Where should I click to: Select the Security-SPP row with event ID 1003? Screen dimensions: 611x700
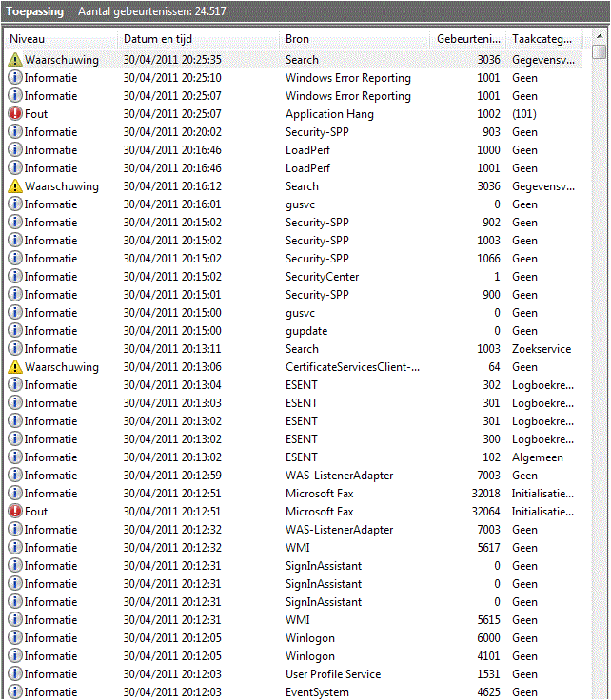pos(293,241)
